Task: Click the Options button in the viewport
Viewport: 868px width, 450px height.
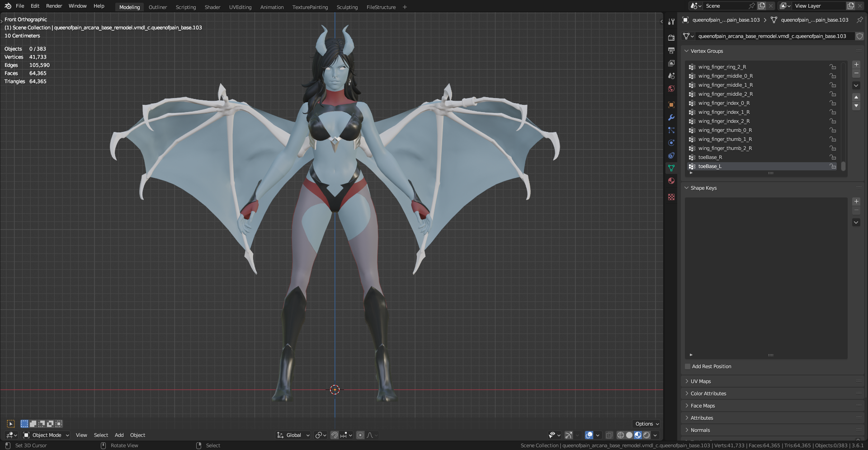Action: click(646, 424)
